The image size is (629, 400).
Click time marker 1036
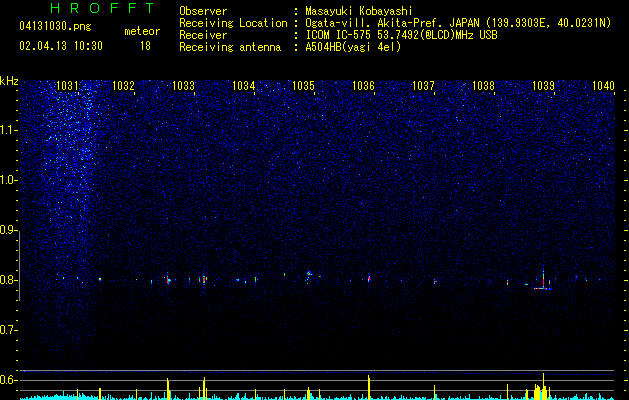tap(363, 85)
